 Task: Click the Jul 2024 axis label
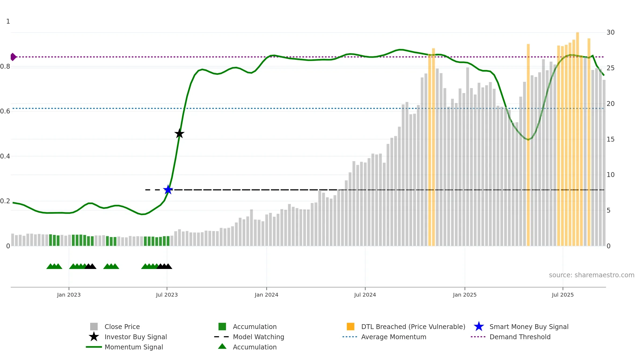(365, 295)
